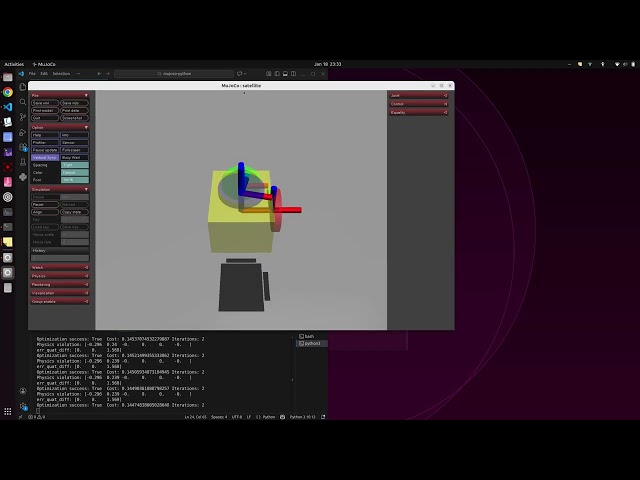Viewport: 640px width, 480px height.
Task: Change the Font scale setting value
Action: coord(75,180)
